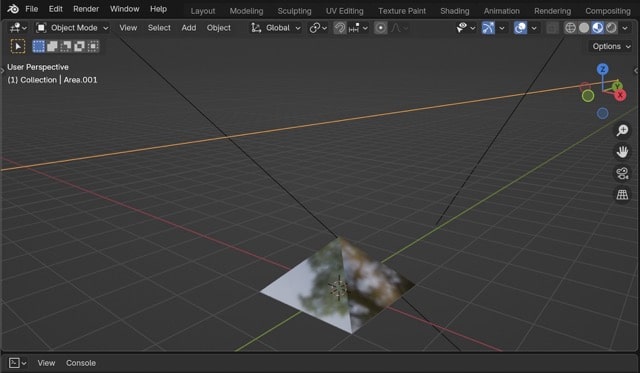Switch to the Rendering workspace tab

pos(552,11)
